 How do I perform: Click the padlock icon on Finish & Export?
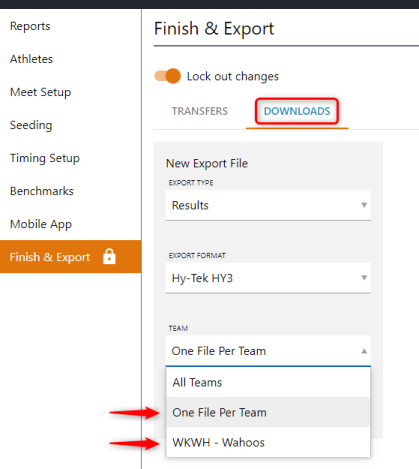tap(109, 256)
